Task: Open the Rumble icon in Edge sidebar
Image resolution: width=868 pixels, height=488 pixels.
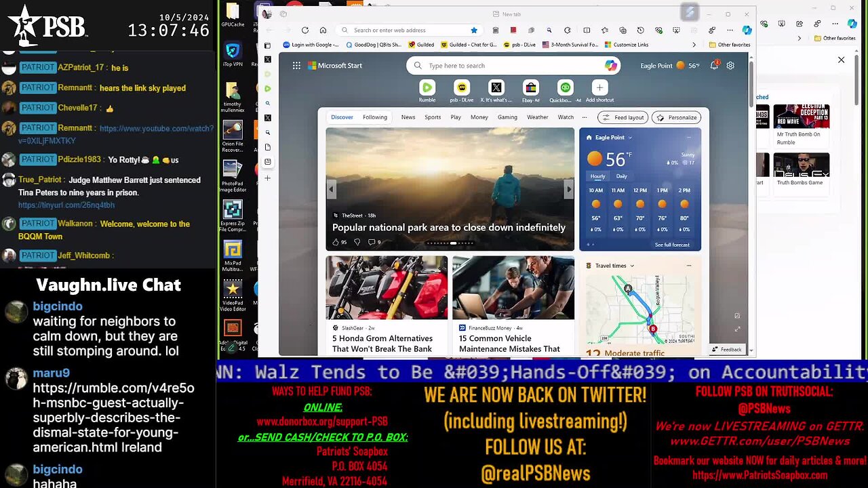Action: point(268,89)
